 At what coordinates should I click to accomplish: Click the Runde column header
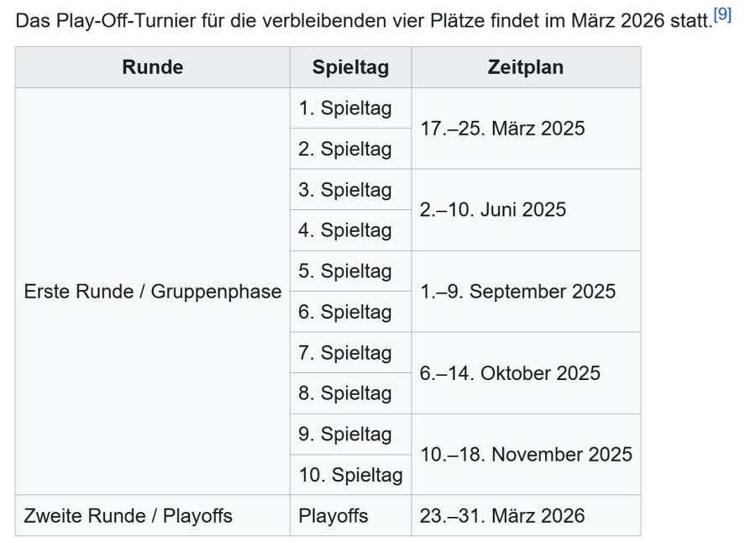(x=152, y=67)
